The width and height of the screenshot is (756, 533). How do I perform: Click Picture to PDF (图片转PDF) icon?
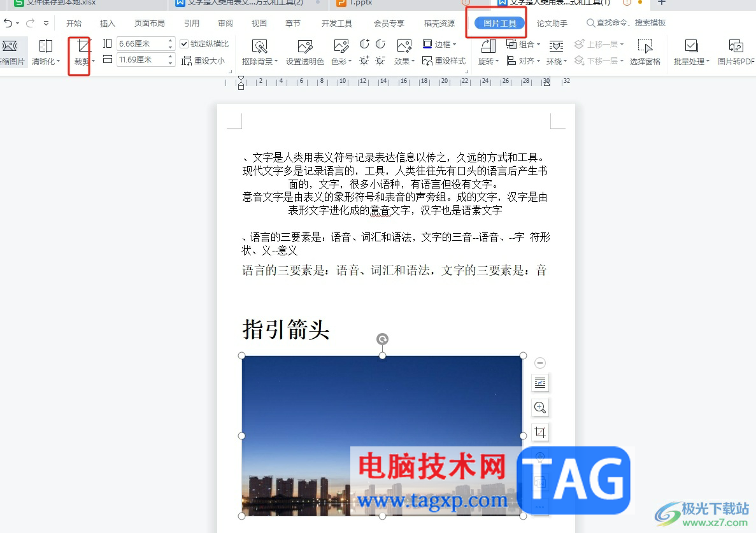click(736, 46)
